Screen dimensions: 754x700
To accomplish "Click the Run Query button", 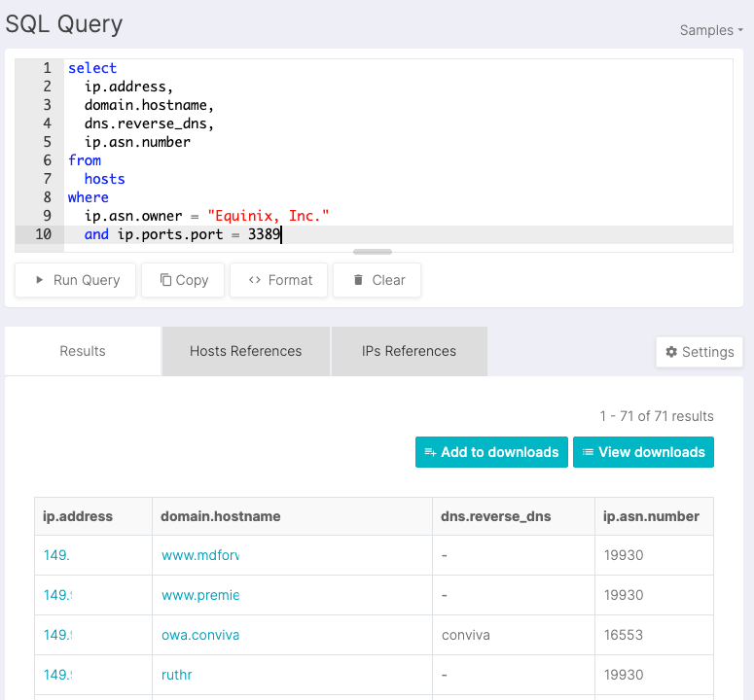I will tap(76, 280).
